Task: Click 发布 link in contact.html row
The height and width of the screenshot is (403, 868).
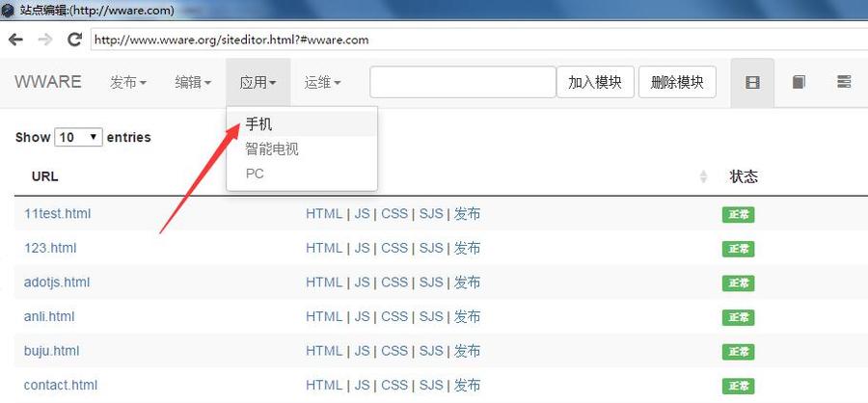Action: (x=467, y=386)
